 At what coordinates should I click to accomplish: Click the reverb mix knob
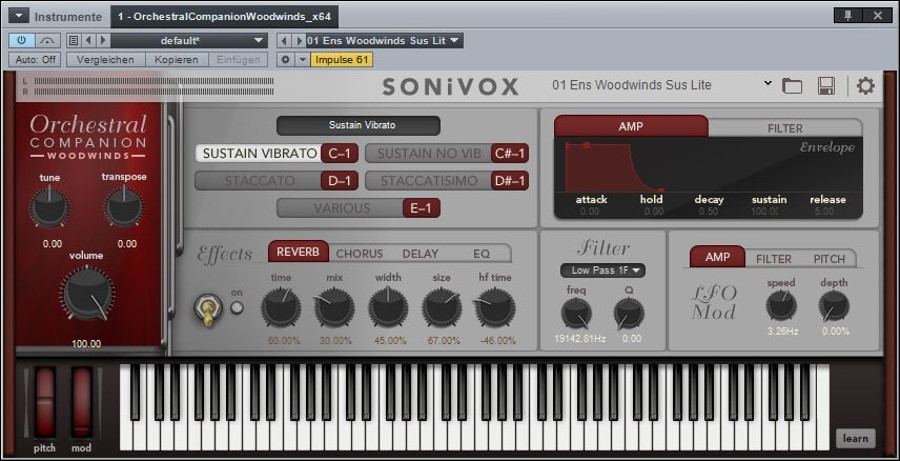tap(334, 307)
